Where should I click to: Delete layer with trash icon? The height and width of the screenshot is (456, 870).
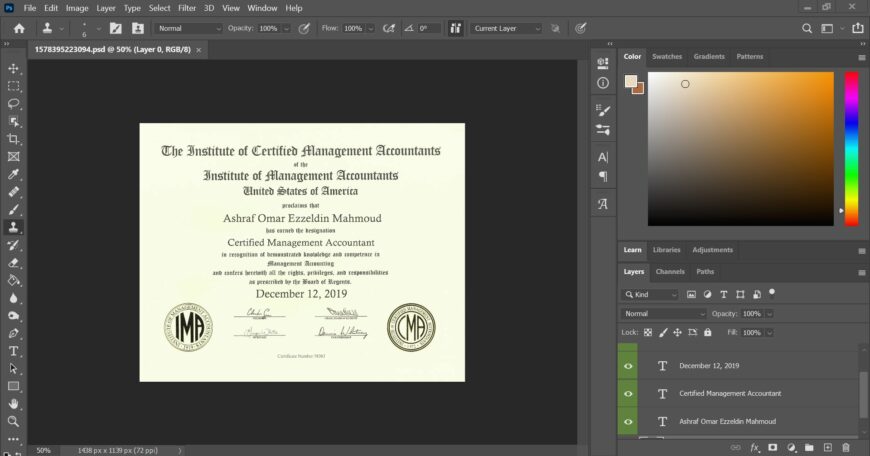(846, 447)
